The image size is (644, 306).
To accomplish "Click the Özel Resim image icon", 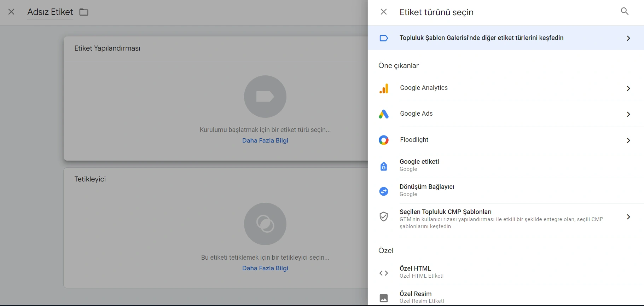I will [384, 298].
